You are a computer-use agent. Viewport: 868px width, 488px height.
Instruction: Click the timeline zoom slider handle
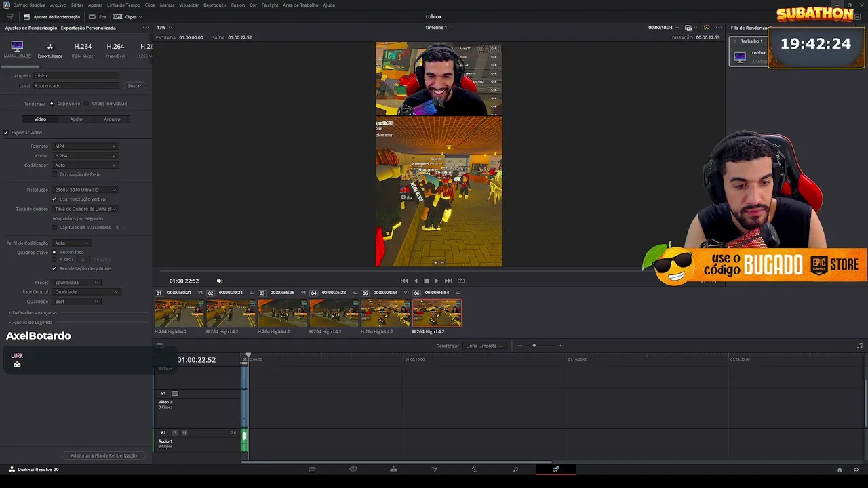coord(534,346)
